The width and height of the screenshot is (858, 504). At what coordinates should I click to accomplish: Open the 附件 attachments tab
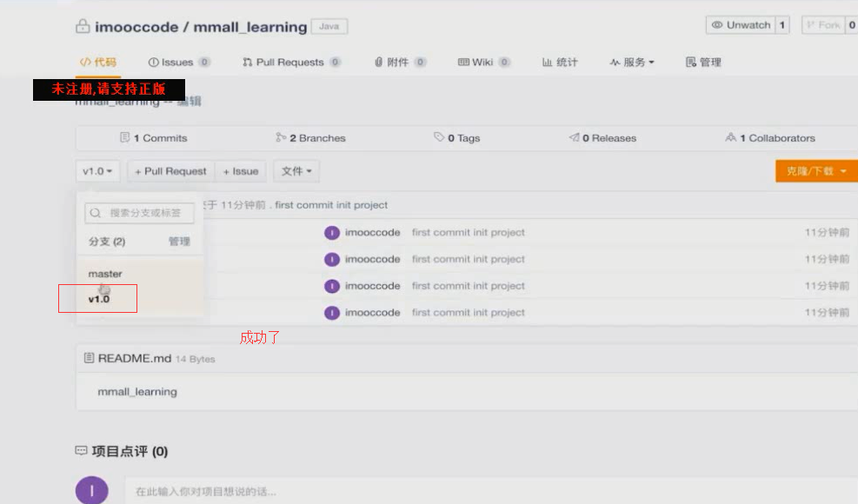[400, 63]
